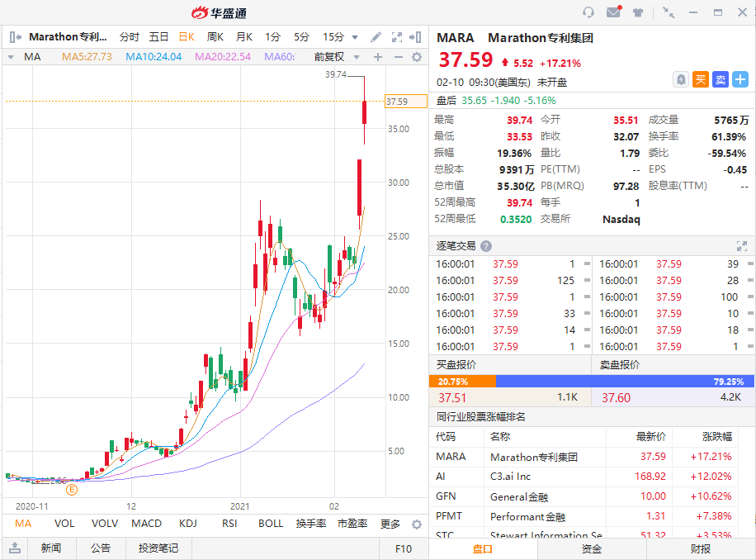Screen dimensions: 756x560
Task: Open the messages envelope icon
Action: 614,12
